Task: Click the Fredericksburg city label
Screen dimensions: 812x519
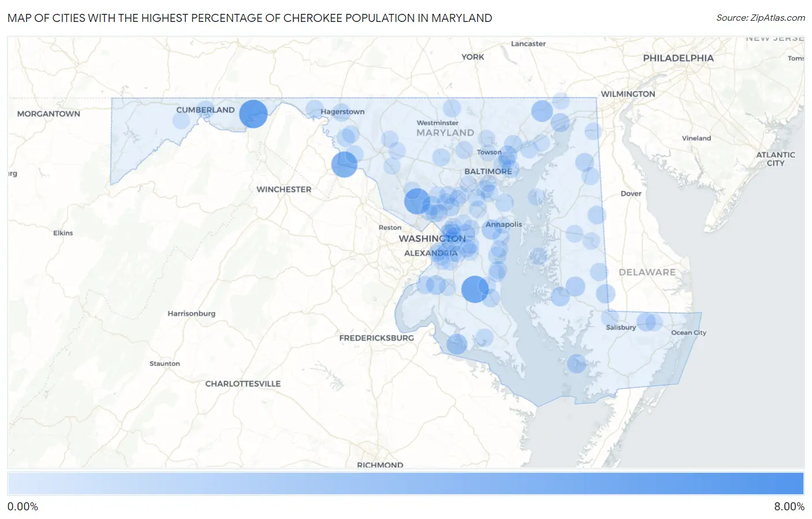Action: pos(377,338)
